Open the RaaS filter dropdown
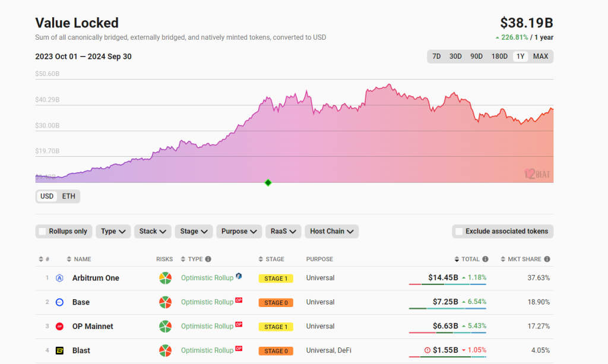Viewport: 608px width, 364px height. (283, 232)
